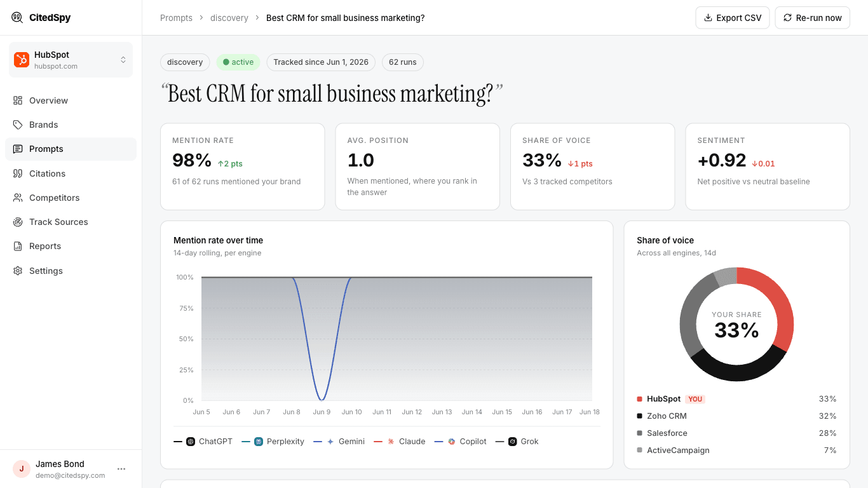
Task: Click the Competitors people icon
Action: click(x=18, y=198)
